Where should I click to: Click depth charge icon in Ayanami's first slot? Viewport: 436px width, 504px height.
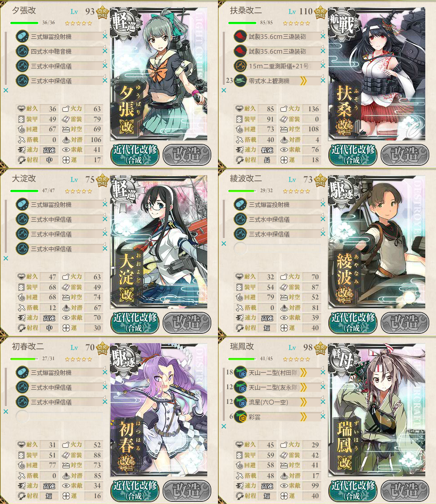[x=240, y=205]
